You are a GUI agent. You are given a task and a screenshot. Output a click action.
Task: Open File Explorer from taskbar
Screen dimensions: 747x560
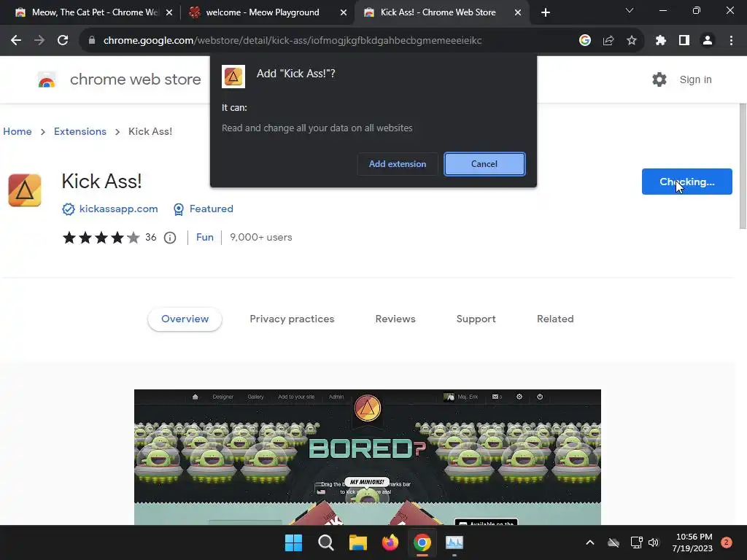[x=357, y=542]
